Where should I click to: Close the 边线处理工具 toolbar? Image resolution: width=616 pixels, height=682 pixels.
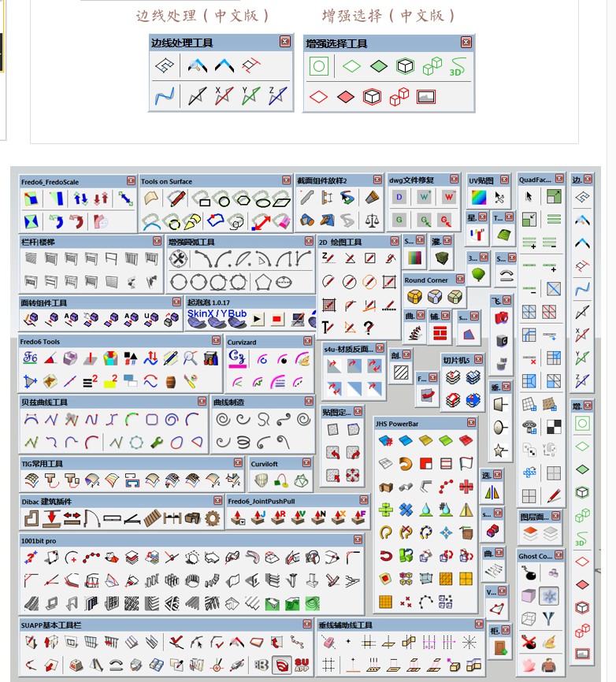tap(285, 41)
